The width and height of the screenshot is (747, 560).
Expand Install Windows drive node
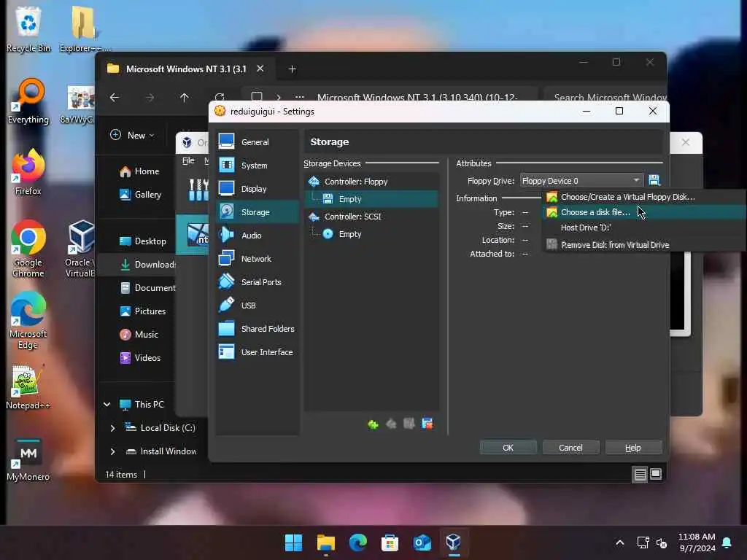point(112,451)
